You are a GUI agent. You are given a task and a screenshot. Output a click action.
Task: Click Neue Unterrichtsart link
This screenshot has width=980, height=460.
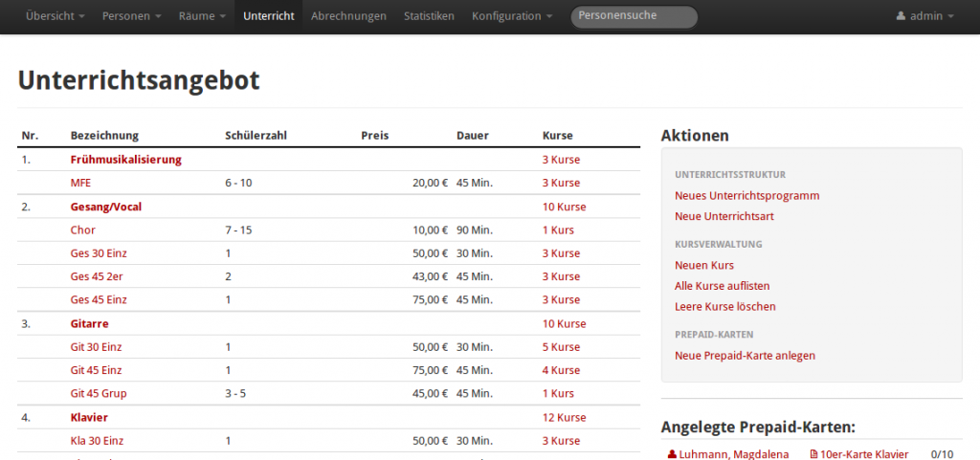(724, 216)
